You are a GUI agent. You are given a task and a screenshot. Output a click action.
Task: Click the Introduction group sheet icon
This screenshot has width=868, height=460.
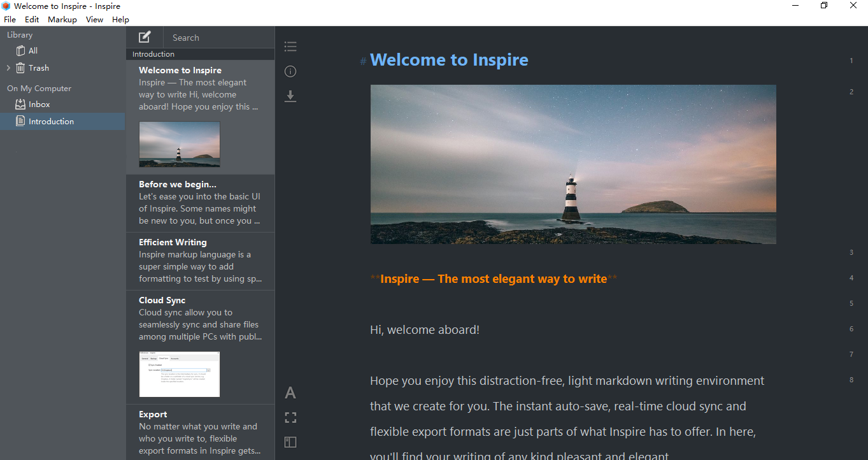pyautogui.click(x=20, y=121)
